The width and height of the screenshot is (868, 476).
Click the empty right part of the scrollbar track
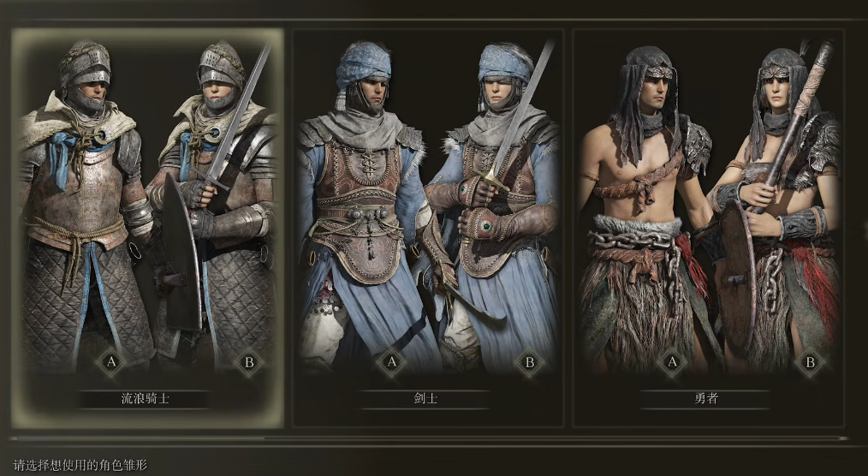(556, 438)
